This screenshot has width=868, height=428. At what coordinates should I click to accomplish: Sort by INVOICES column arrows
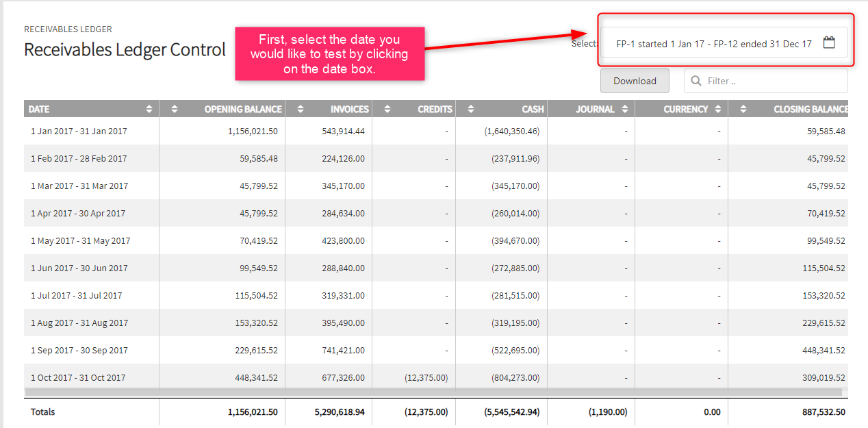[x=300, y=109]
